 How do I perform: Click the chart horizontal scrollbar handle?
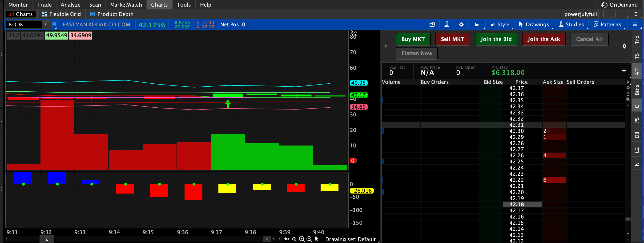(266, 239)
